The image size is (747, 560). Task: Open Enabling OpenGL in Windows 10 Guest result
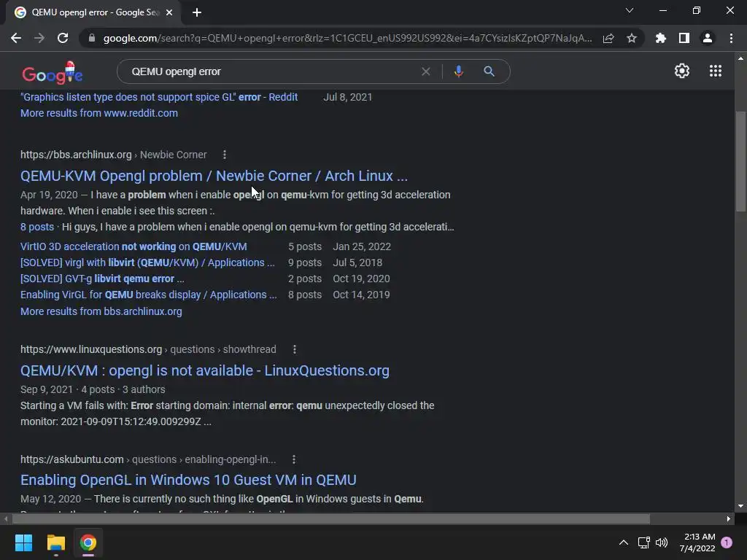[188, 480]
